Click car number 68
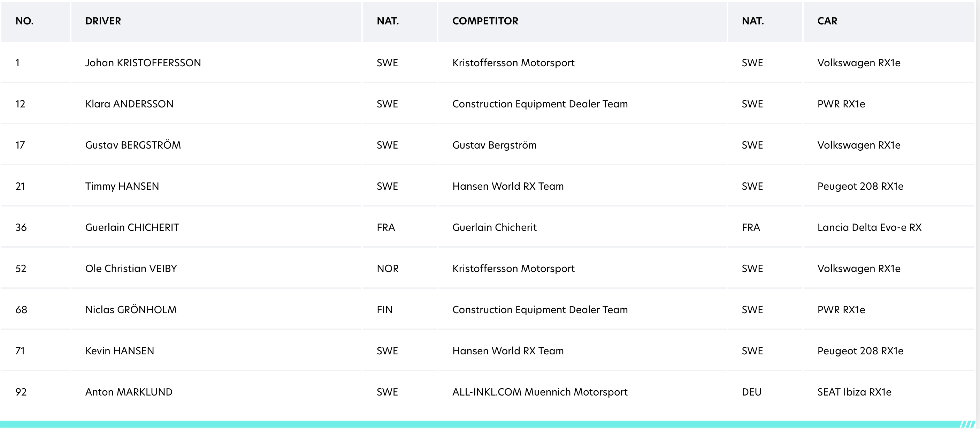The height and width of the screenshot is (429, 980). [x=21, y=309]
